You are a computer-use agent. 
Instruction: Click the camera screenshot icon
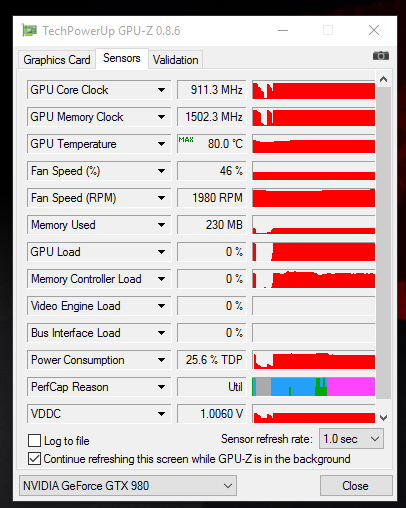point(381,56)
